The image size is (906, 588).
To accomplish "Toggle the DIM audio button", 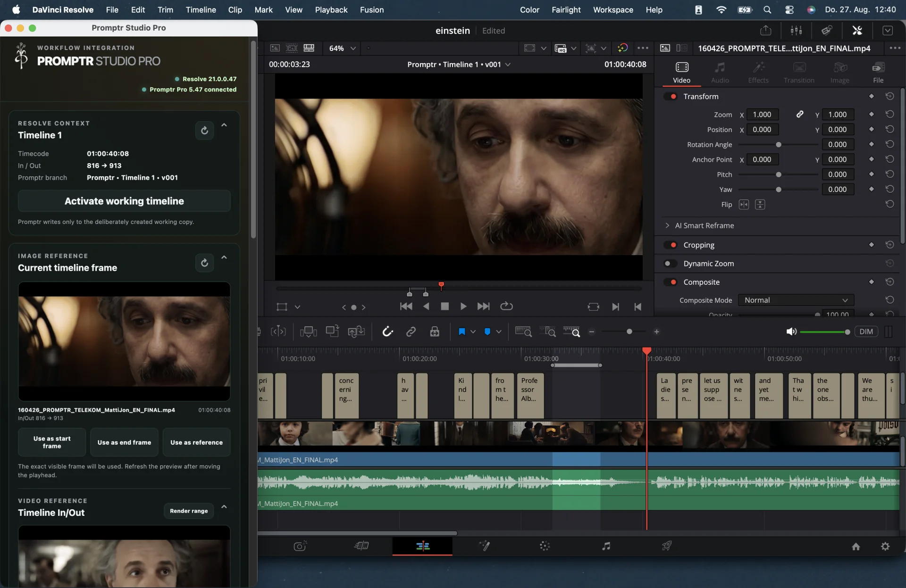I will [866, 332].
